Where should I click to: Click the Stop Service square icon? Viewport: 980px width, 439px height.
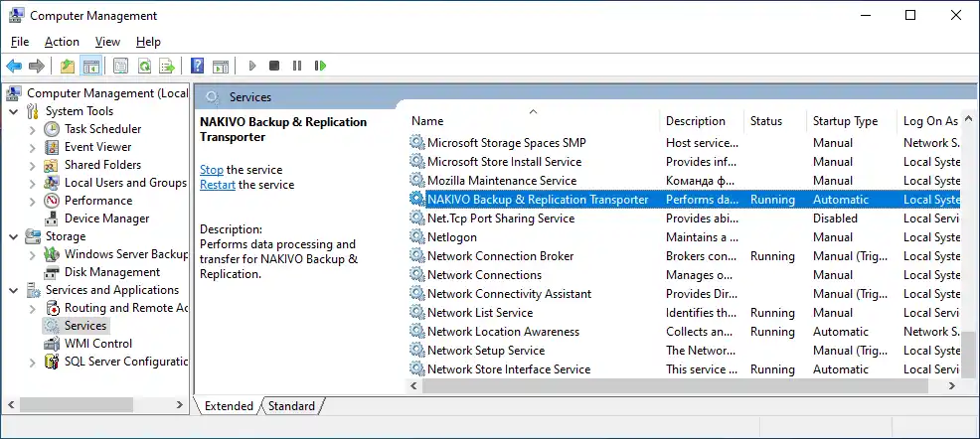click(x=274, y=66)
